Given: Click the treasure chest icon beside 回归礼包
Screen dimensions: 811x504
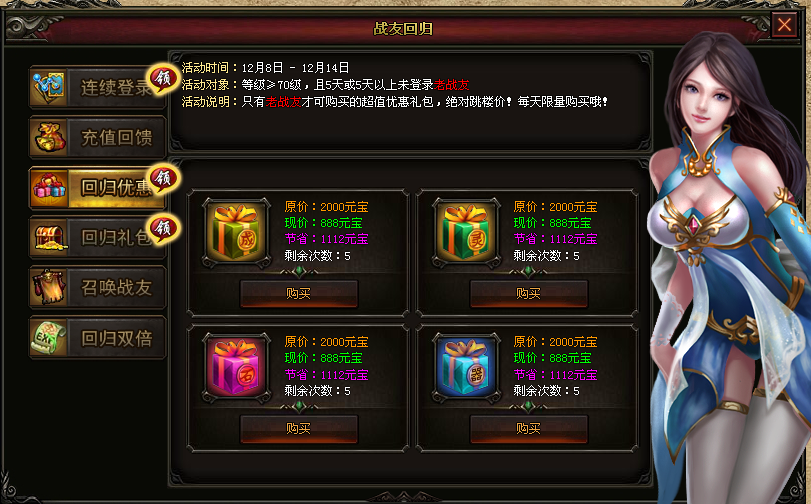Looking at the screenshot, I should coord(50,237).
